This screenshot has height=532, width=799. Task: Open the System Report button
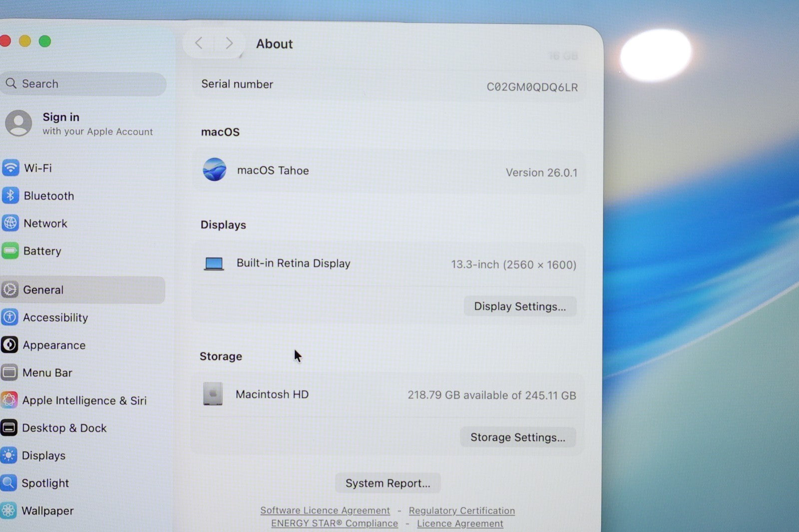[388, 483]
